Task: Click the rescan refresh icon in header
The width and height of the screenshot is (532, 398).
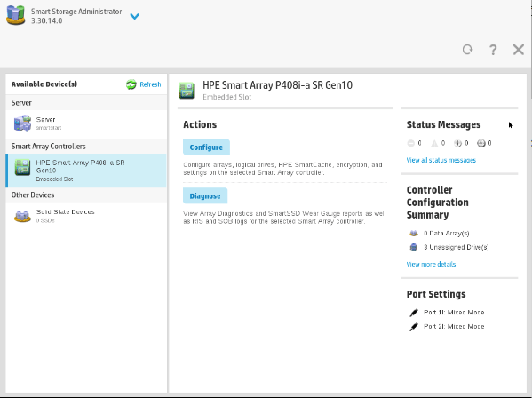Action: (467, 50)
